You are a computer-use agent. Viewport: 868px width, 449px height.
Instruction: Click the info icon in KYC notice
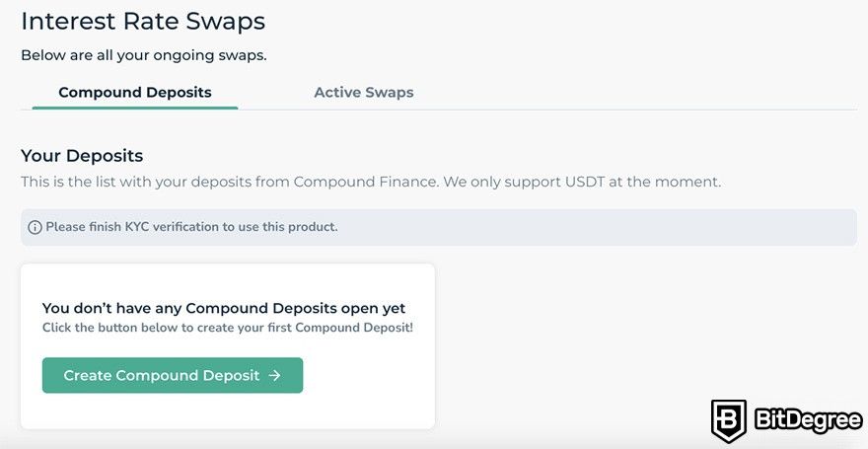[35, 227]
